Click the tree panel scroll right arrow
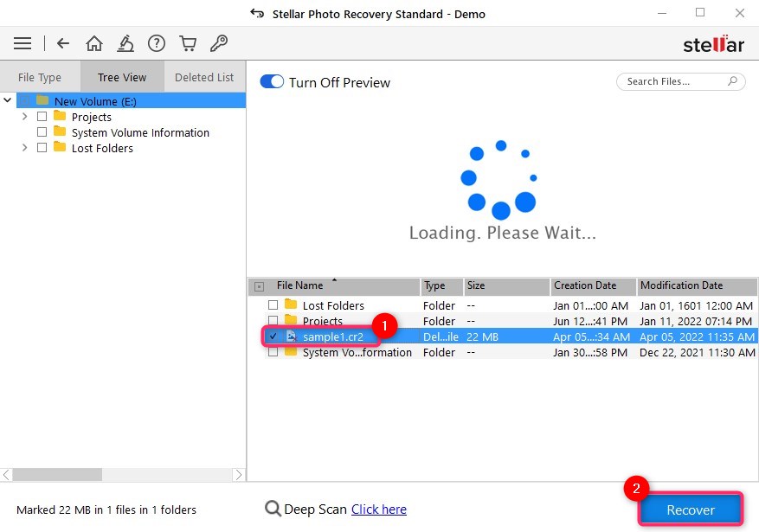759x532 pixels. pos(239,474)
